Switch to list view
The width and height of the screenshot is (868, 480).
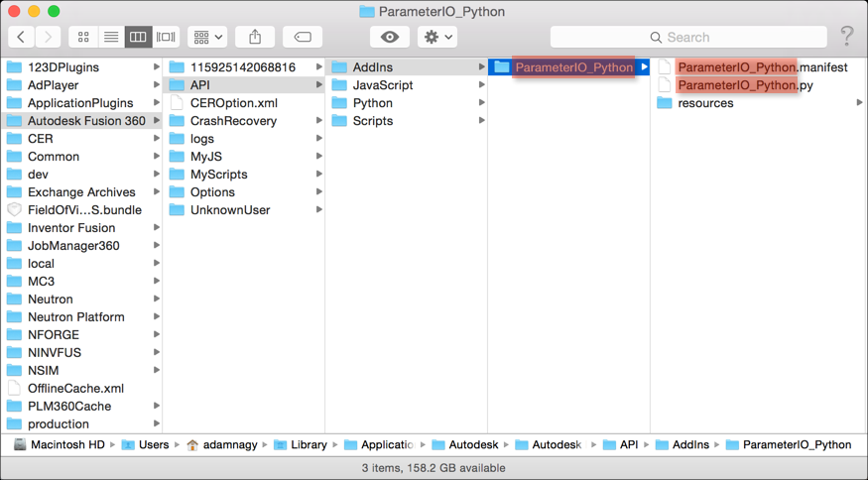pyautogui.click(x=111, y=37)
